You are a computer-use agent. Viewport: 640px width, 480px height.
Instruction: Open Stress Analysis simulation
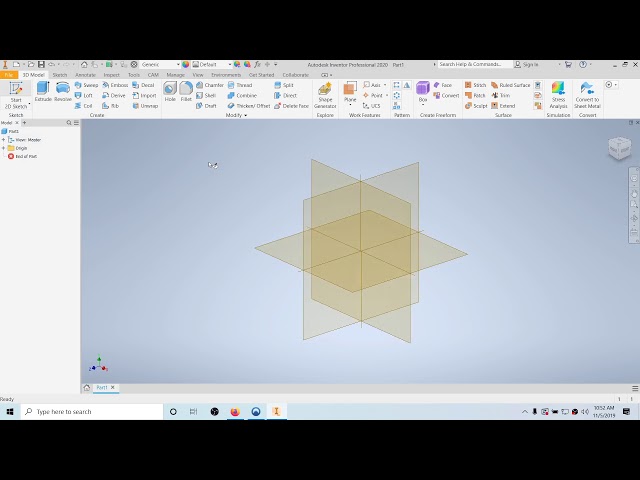(558, 95)
